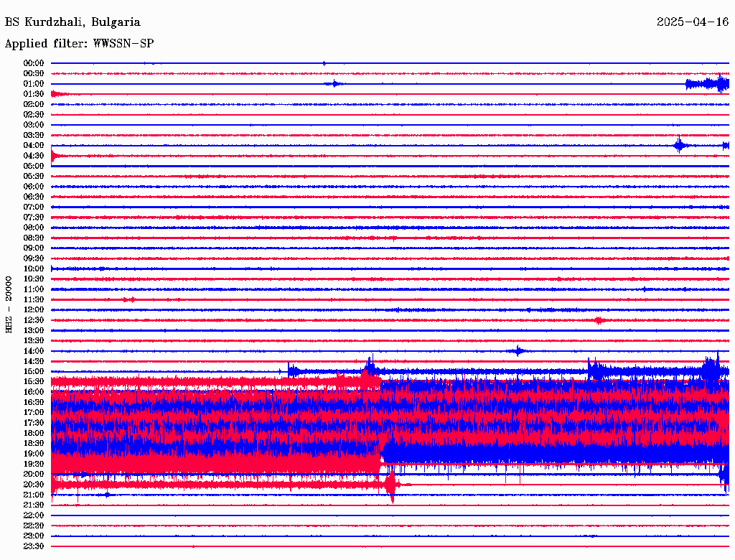Click the 23:30 time label
735x560 pixels.
click(34, 546)
